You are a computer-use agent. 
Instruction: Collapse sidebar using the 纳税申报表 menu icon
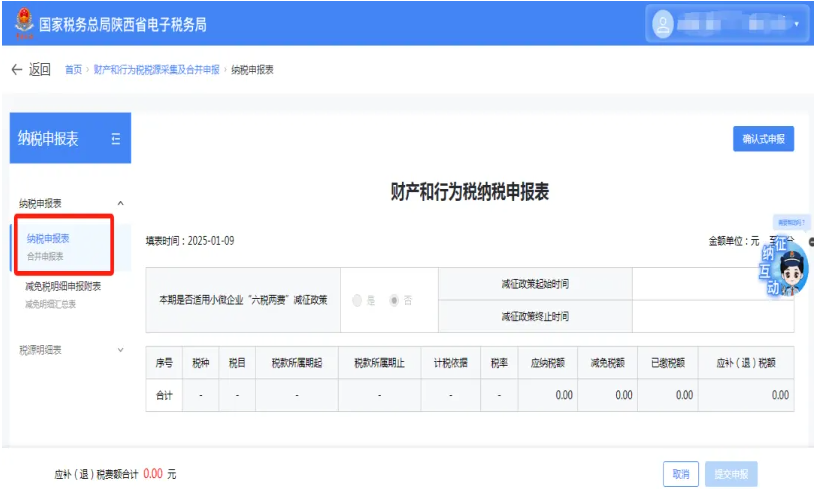tap(115, 139)
